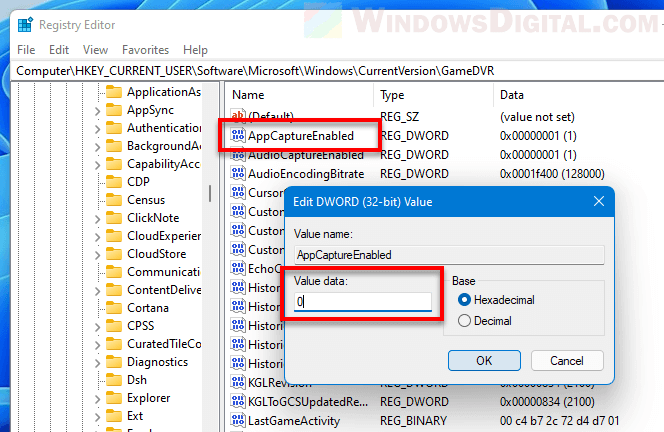This screenshot has height=432, width=664.
Task: Select the (Default) registry value
Action: (x=271, y=116)
